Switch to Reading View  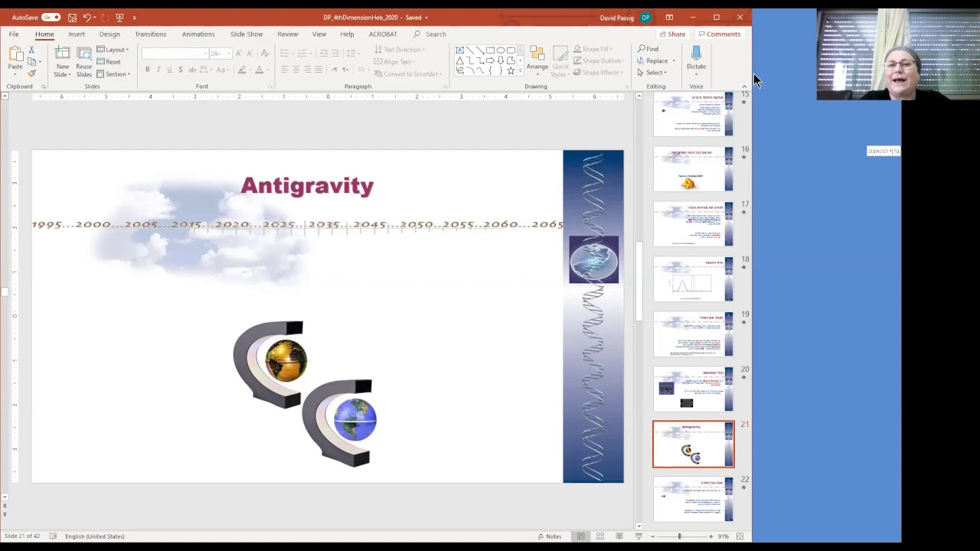pos(619,536)
